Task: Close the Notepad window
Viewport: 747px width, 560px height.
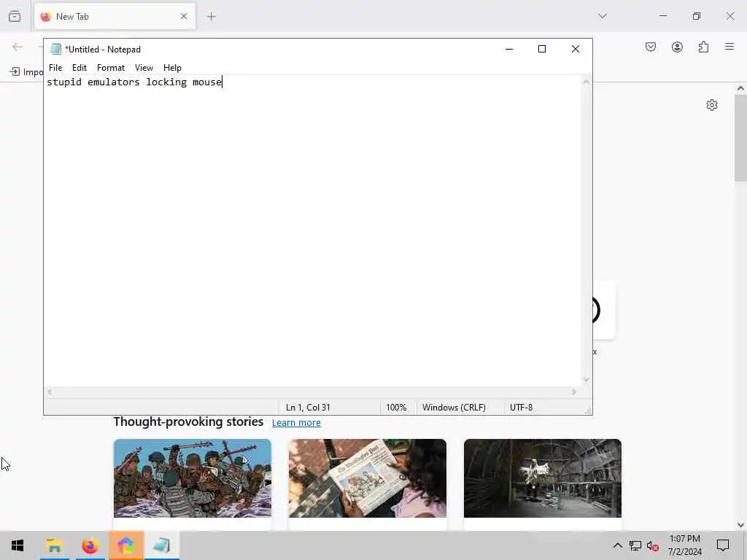Action: pyautogui.click(x=576, y=49)
